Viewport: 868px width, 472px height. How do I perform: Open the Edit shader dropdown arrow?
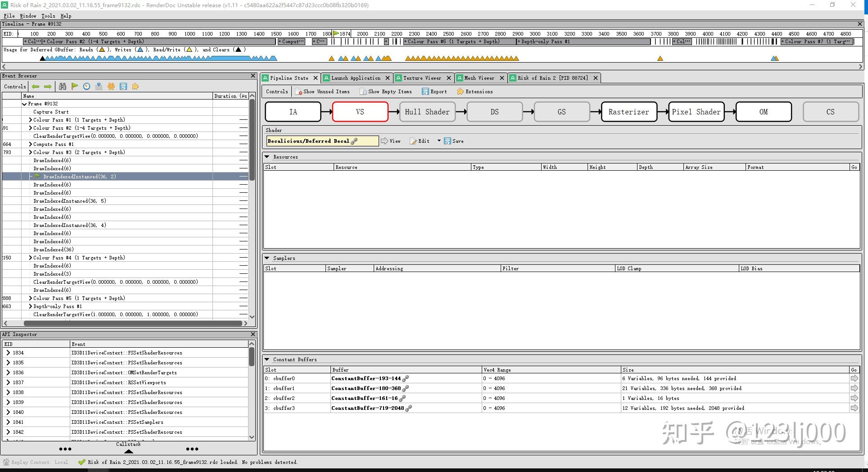pos(439,141)
